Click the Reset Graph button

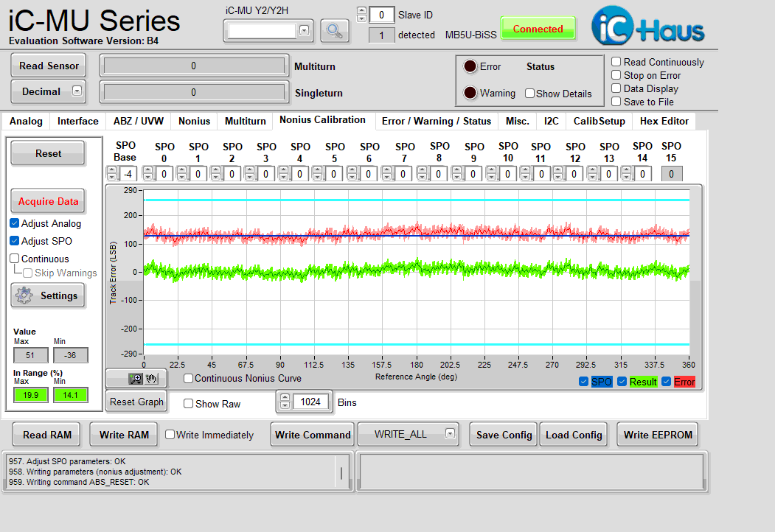coord(136,402)
